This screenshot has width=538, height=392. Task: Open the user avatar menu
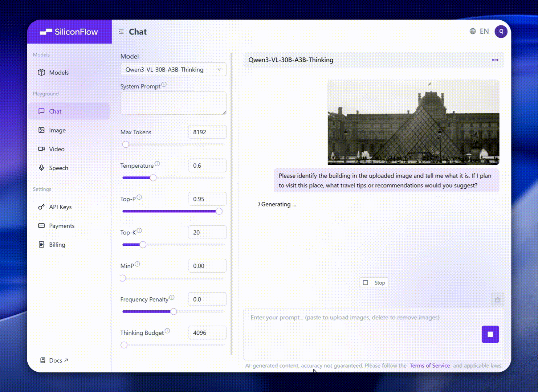[x=501, y=32]
